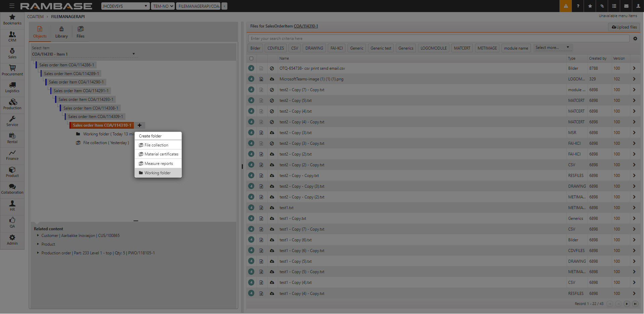Expand the Production order related content
The height and width of the screenshot is (314, 644).
(x=38, y=253)
